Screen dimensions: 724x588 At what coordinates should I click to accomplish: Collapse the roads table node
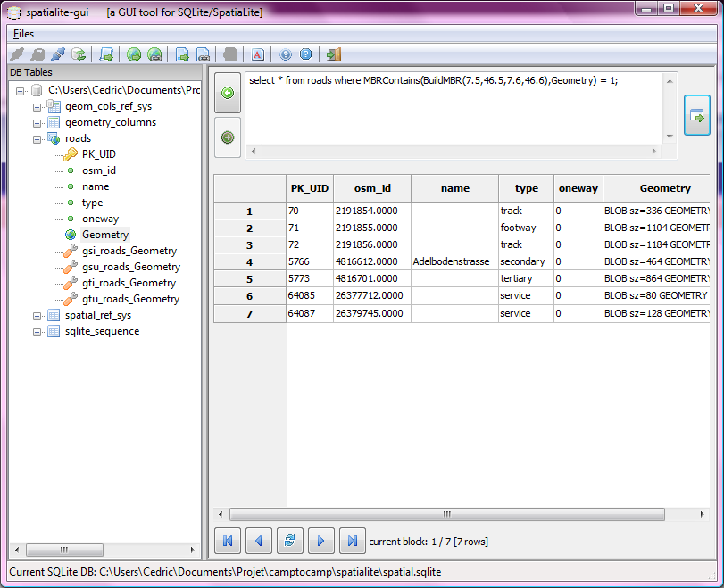pyautogui.click(x=37, y=139)
